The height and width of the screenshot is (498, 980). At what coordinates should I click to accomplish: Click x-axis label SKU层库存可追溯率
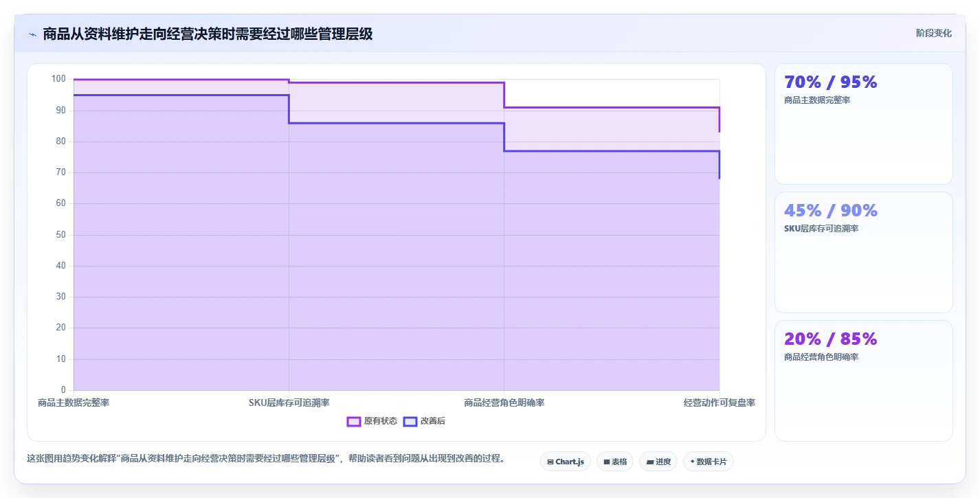click(289, 403)
